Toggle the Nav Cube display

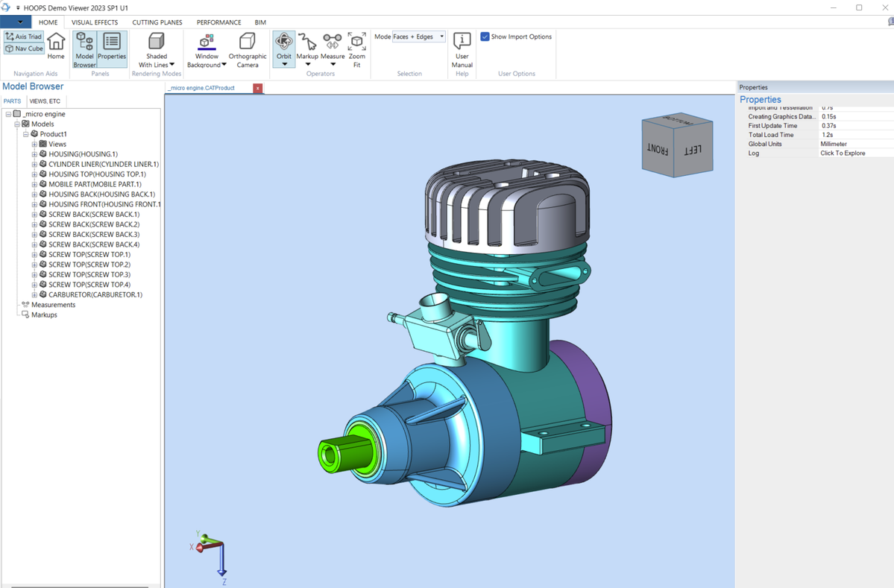[x=24, y=48]
